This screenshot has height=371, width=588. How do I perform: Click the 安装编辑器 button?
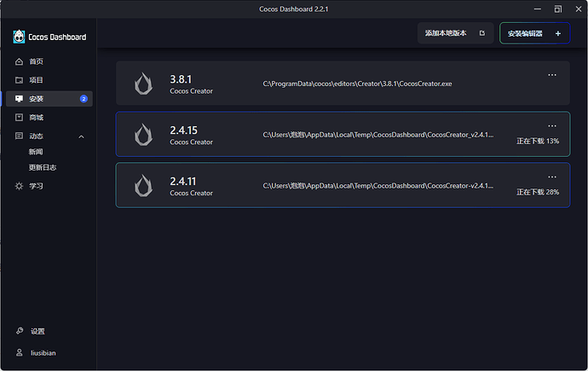tap(535, 33)
